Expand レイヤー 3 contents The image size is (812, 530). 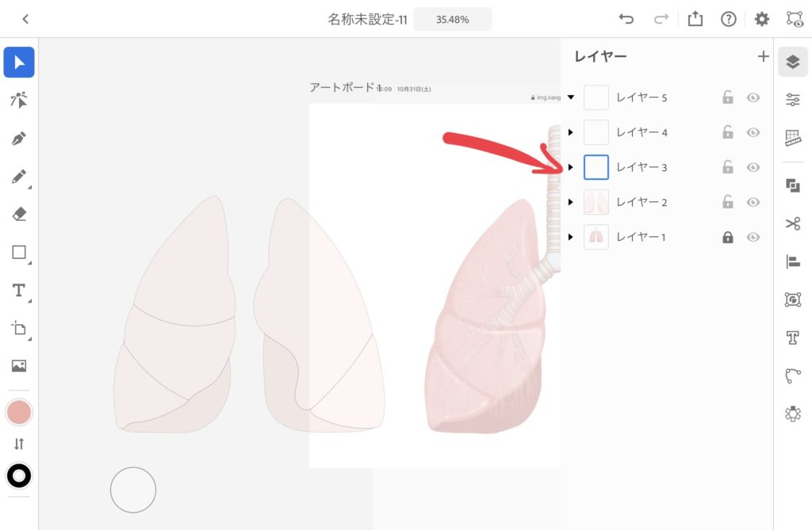pos(571,167)
